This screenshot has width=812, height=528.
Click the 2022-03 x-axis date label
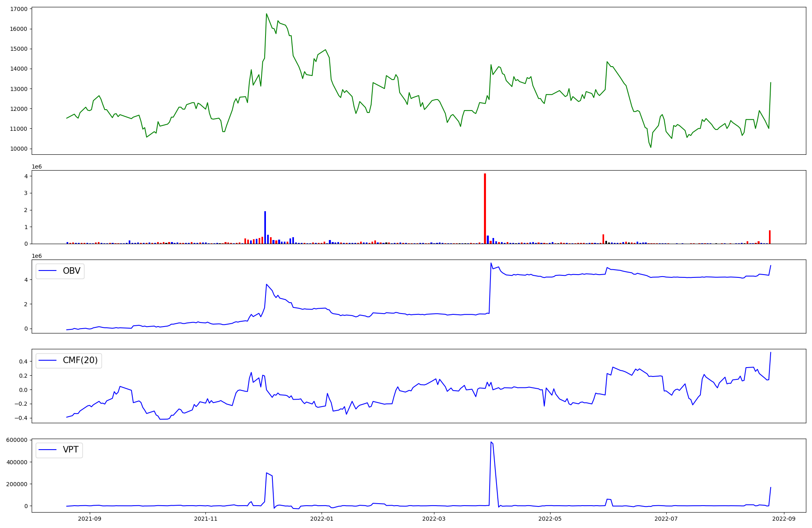tap(434, 518)
